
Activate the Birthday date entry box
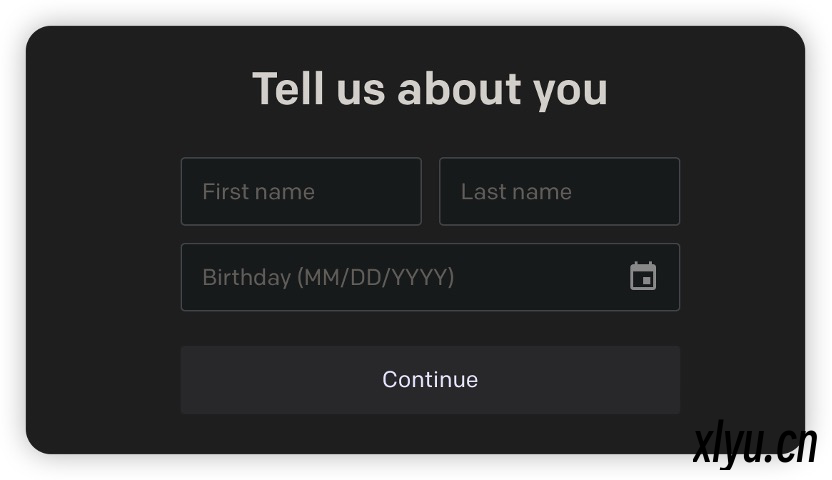coord(430,277)
